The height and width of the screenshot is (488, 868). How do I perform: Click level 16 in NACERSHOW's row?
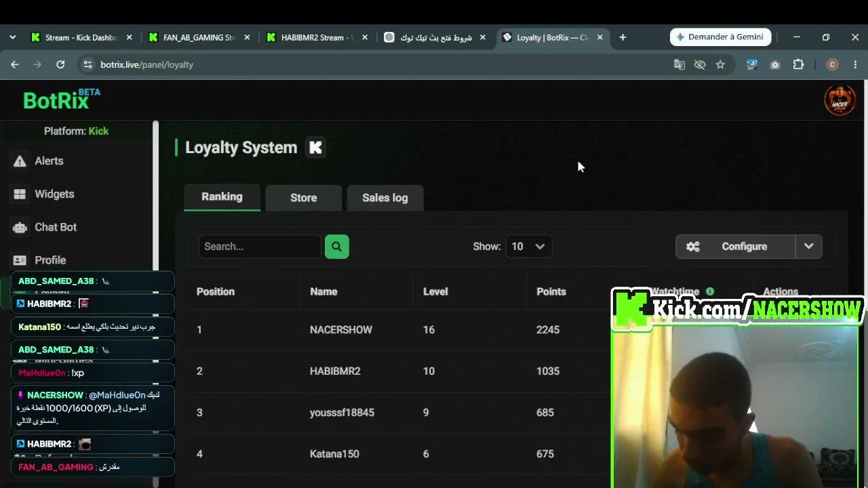(x=429, y=330)
